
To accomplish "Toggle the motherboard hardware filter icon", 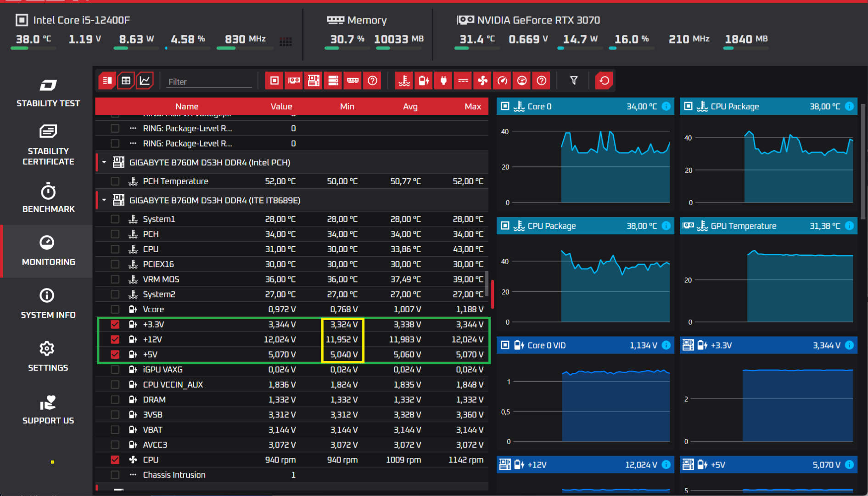I will click(314, 81).
